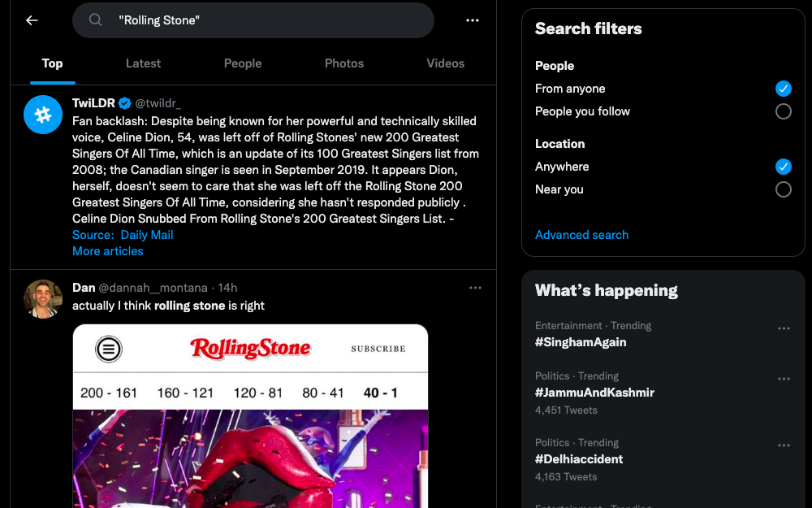Screen dimensions: 812x508
Task: Click SUBSCRIBE in Rolling Stone image
Action: point(378,349)
